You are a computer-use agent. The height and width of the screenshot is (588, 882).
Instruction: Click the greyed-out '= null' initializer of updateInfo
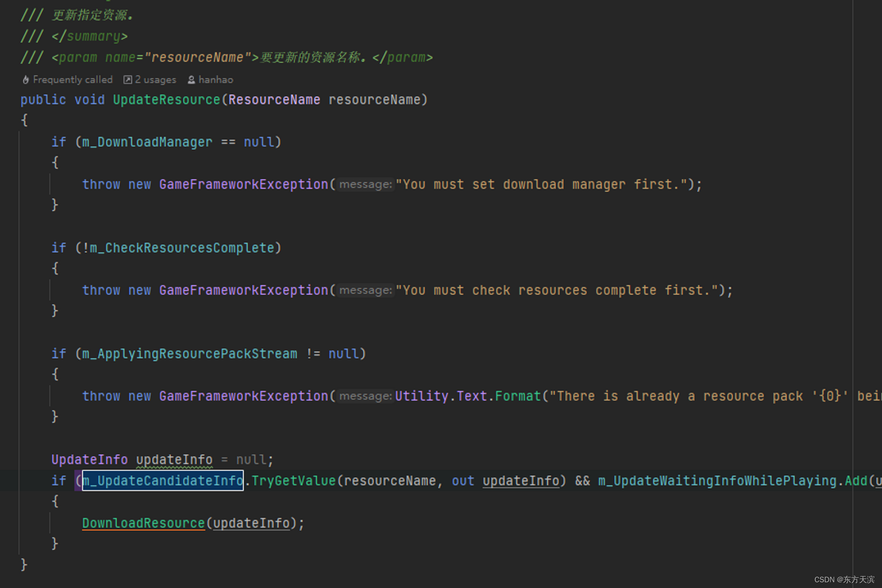[x=243, y=459]
